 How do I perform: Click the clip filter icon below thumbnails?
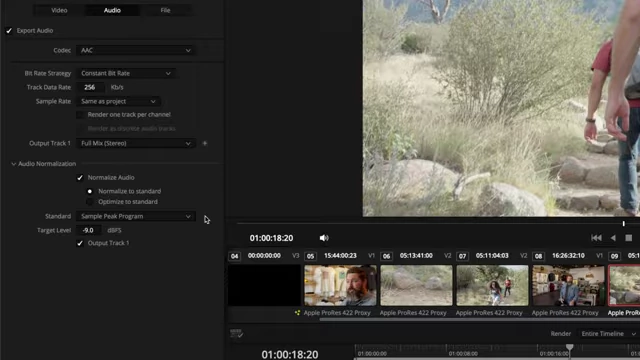(236, 334)
